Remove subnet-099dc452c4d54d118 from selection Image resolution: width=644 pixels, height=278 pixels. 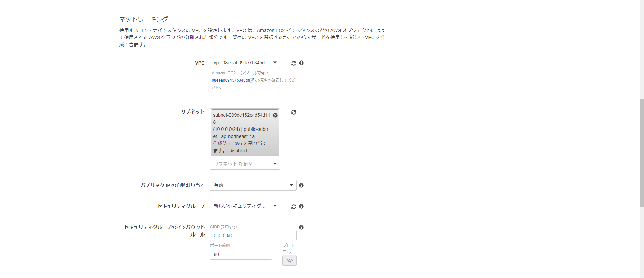coord(275,115)
